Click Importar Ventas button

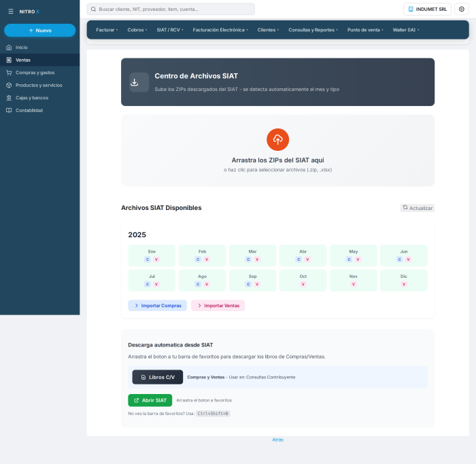218,306
